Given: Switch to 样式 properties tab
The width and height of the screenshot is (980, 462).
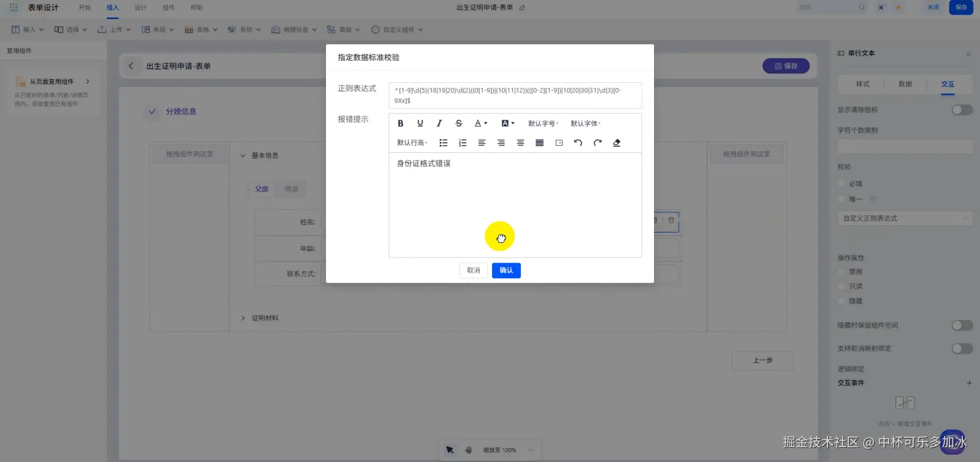Looking at the screenshot, I should click(862, 84).
